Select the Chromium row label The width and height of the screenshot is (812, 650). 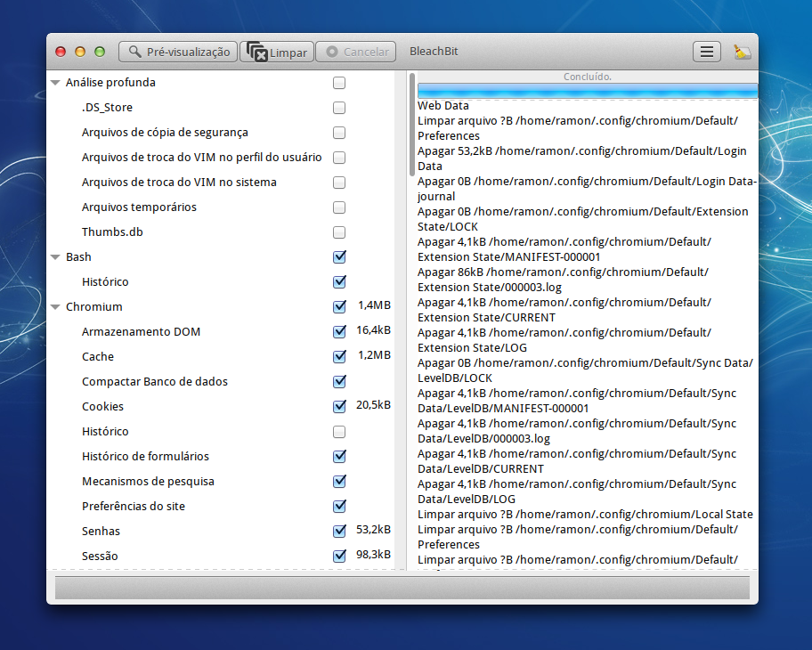click(x=93, y=306)
